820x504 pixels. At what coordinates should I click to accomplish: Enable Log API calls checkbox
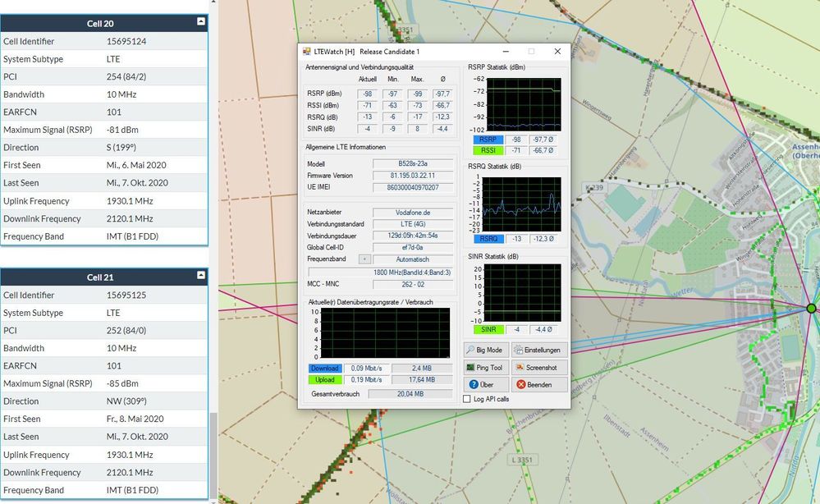click(468, 399)
